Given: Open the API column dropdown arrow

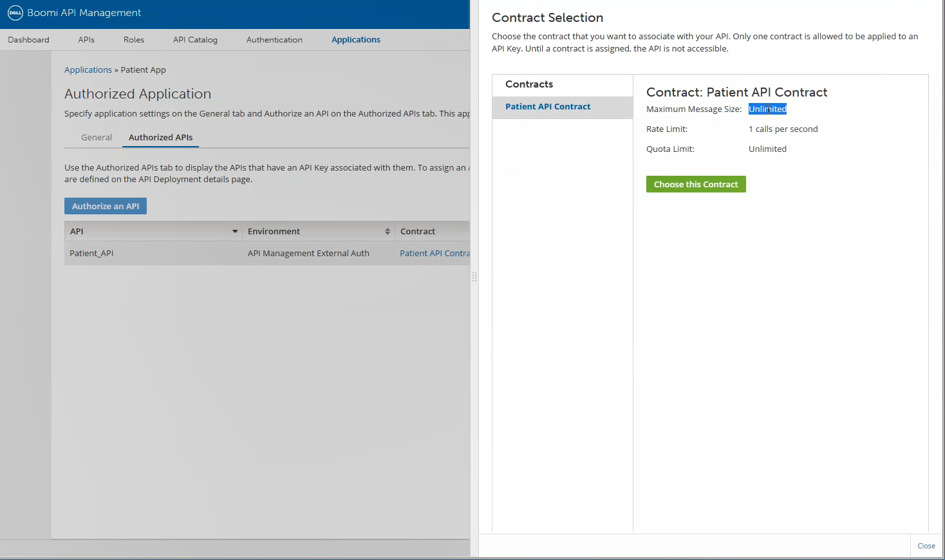Looking at the screenshot, I should pos(235,231).
